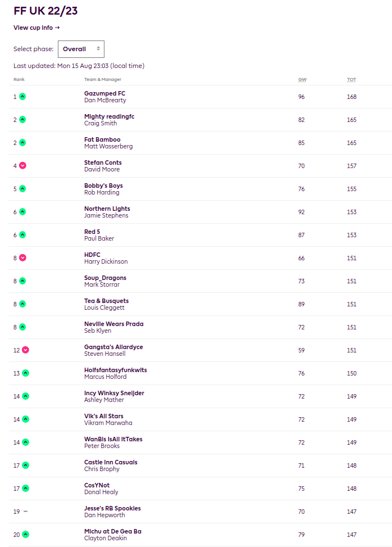Open the Select phase dropdown
Viewport: 392px width, 547px height.
click(x=81, y=49)
